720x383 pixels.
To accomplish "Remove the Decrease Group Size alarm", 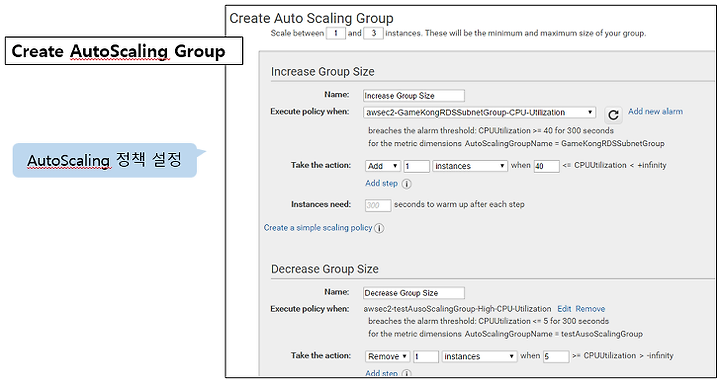I will coord(590,309).
